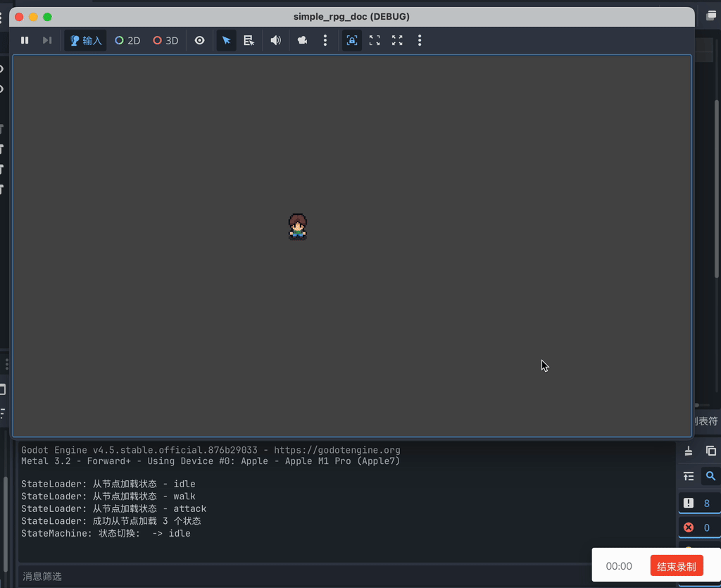Switch node selection to 3D mode

pos(165,40)
